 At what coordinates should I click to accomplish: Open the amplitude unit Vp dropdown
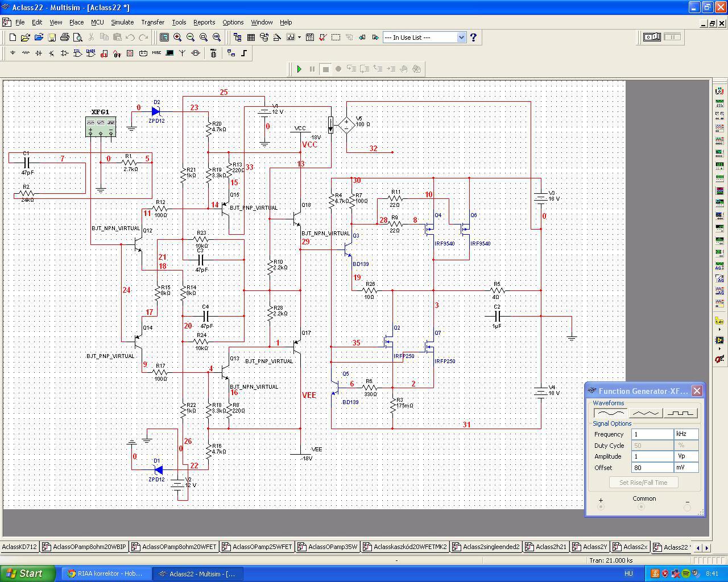point(685,456)
